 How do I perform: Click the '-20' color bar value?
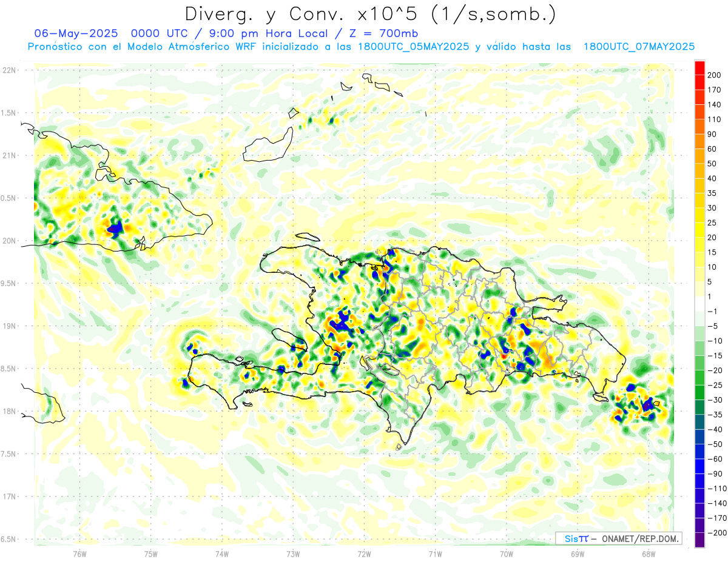point(714,370)
